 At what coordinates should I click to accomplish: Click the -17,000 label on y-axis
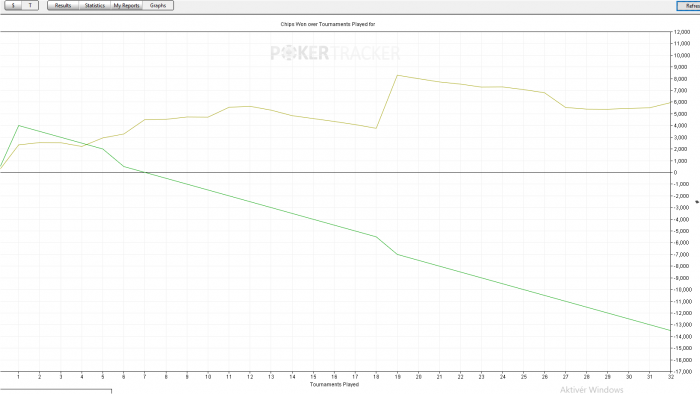[682, 371]
